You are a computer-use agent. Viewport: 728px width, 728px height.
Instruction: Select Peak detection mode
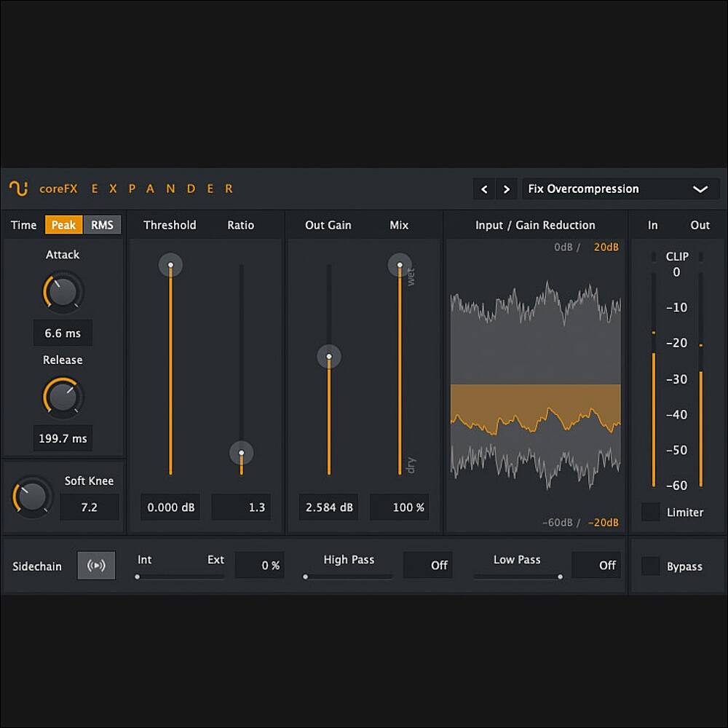63,225
